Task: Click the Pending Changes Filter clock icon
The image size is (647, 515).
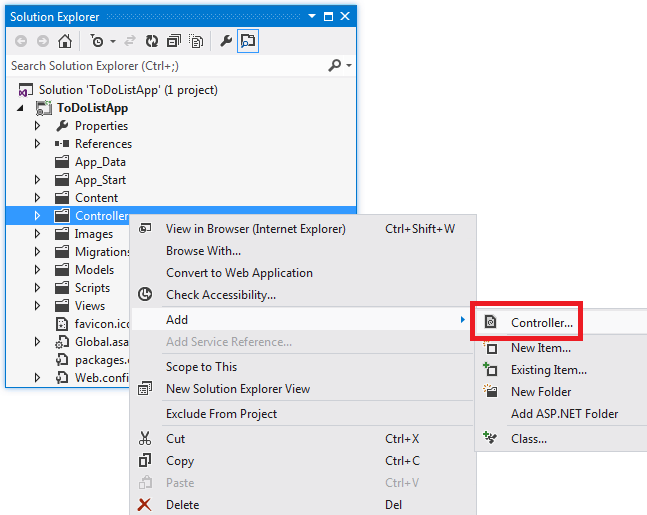Action: tap(97, 41)
